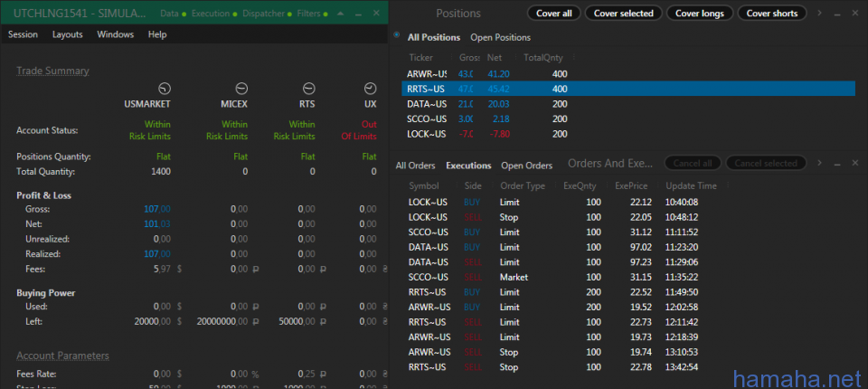
Task: Switch to Open Positions tab
Action: (500, 38)
